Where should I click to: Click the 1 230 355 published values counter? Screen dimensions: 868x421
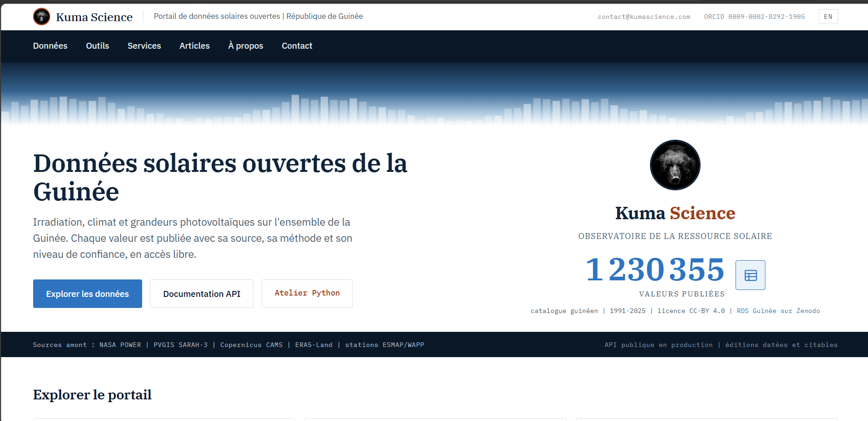tap(655, 269)
